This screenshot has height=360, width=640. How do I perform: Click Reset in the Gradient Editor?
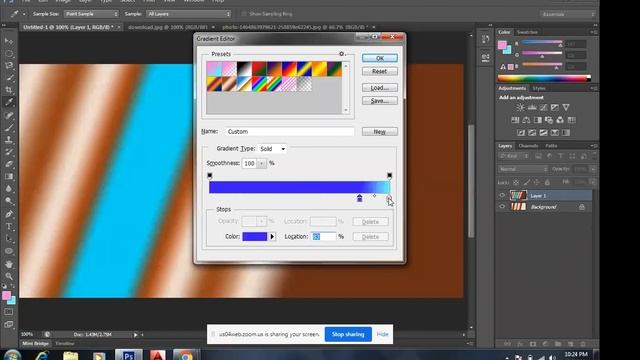(380, 71)
